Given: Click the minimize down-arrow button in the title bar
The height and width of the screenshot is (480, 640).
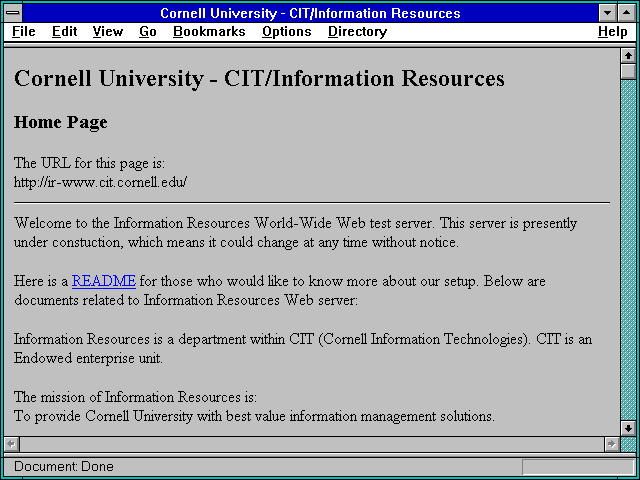Looking at the screenshot, I should click(607, 13).
